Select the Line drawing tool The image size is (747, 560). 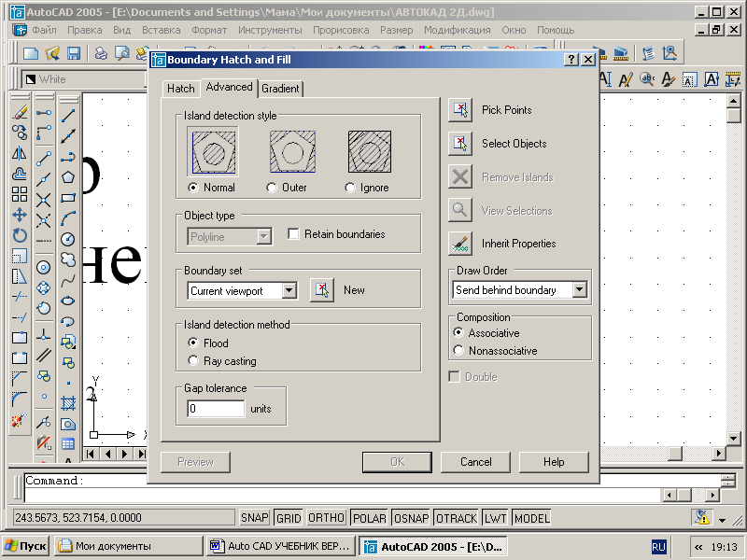pos(68,115)
